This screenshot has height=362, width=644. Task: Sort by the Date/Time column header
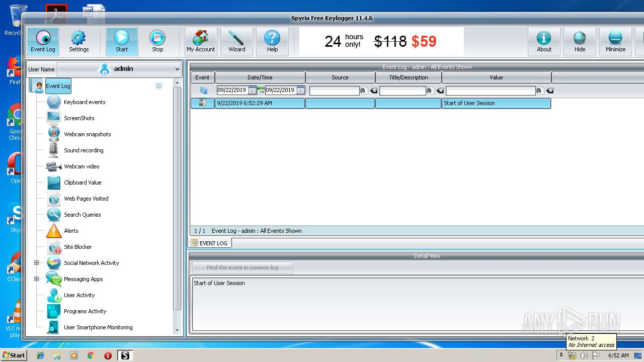click(260, 77)
